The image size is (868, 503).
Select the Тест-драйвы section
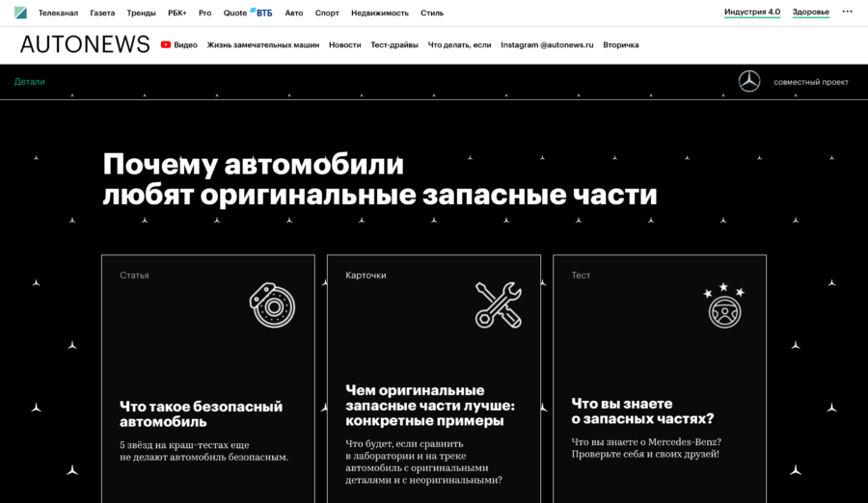click(x=394, y=44)
